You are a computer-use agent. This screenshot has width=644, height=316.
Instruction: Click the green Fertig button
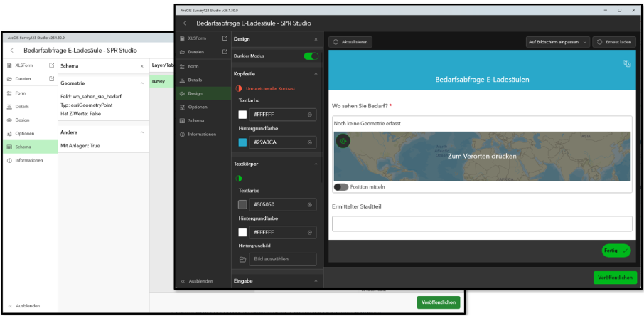point(616,251)
